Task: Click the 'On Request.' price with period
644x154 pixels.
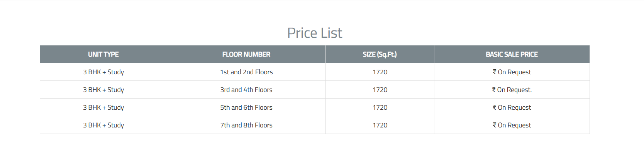Action: (x=512, y=90)
